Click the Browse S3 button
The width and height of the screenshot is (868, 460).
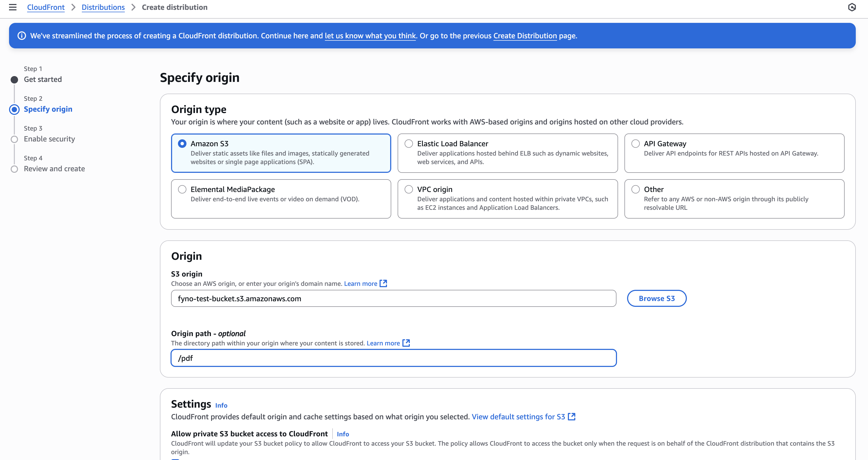click(x=656, y=298)
